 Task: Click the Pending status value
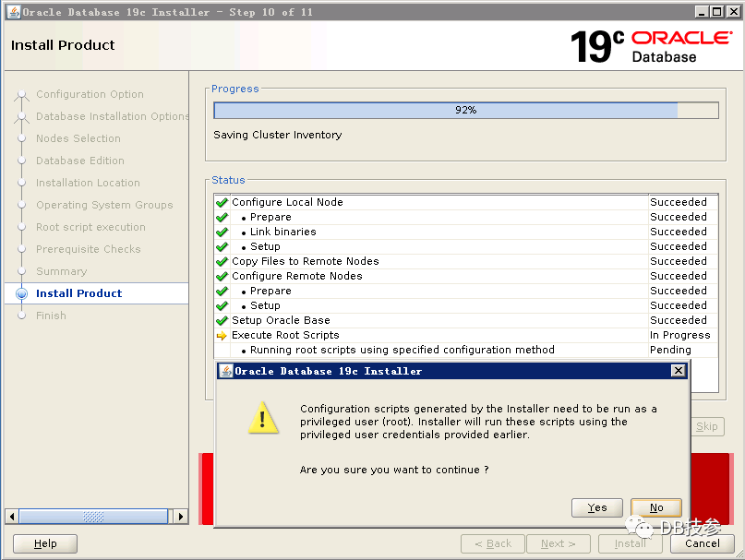[670, 350]
